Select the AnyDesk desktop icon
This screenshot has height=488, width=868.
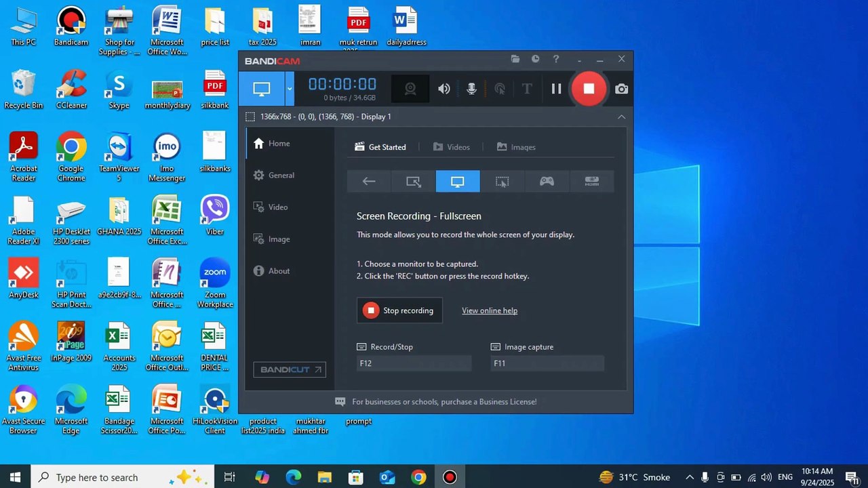point(23,279)
